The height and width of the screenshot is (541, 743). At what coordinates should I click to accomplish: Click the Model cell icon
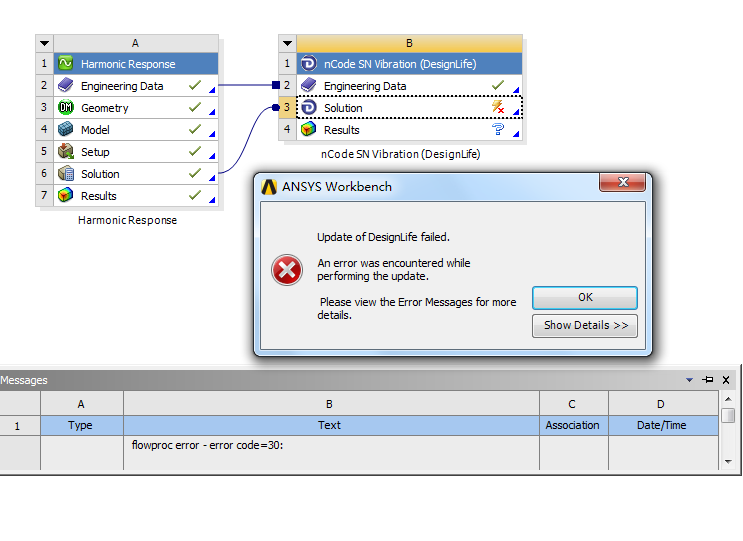pos(65,129)
